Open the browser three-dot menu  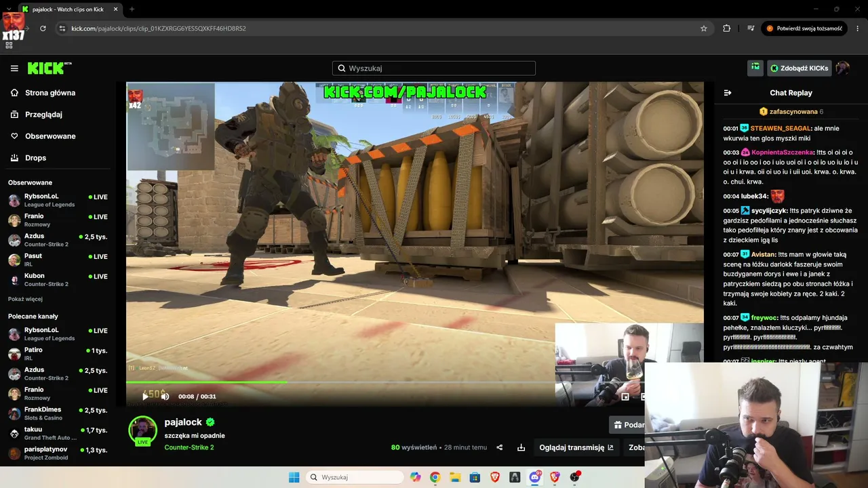pyautogui.click(x=858, y=28)
